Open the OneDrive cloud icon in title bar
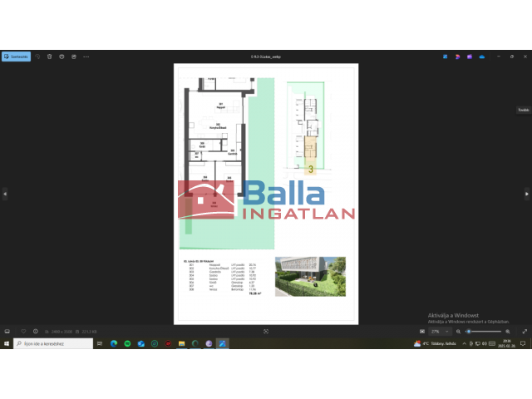 coord(482,57)
